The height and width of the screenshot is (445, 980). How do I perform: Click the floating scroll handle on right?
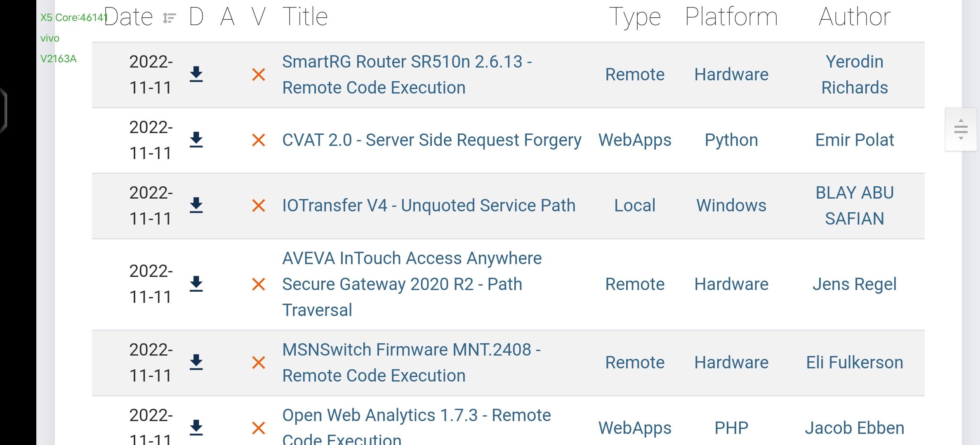tap(961, 129)
